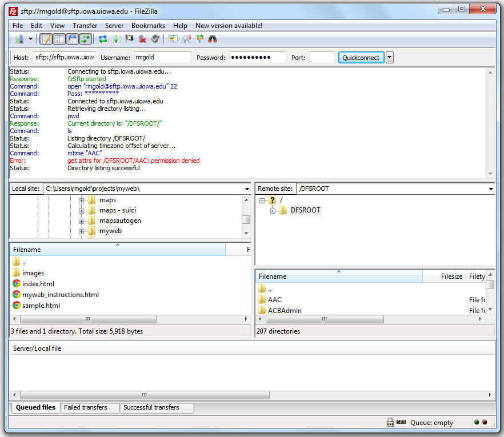This screenshot has height=437, width=504.
Task: Open the Help menu
Action: click(x=180, y=26)
